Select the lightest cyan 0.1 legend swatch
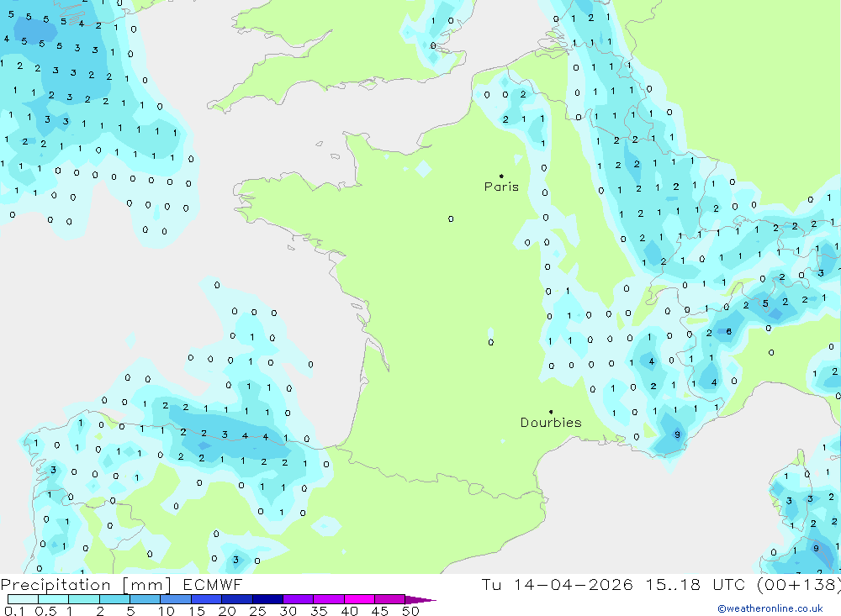841x616 pixels. point(23,599)
